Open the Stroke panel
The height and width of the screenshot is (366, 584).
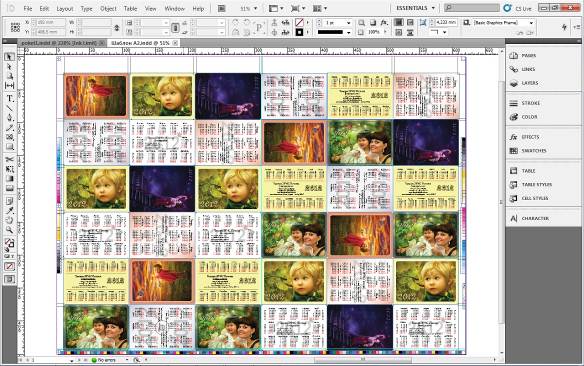coord(531,103)
